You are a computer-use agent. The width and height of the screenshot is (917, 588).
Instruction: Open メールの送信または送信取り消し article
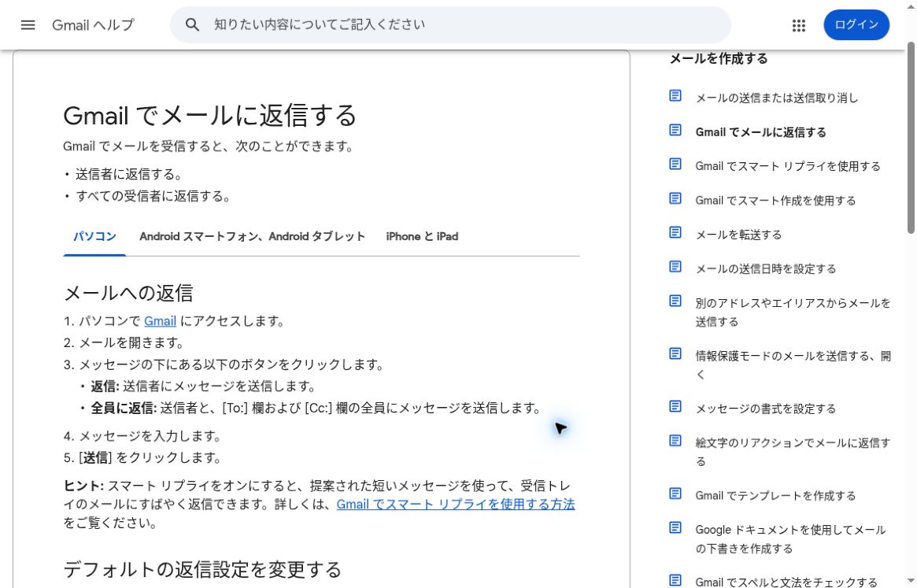point(777,98)
